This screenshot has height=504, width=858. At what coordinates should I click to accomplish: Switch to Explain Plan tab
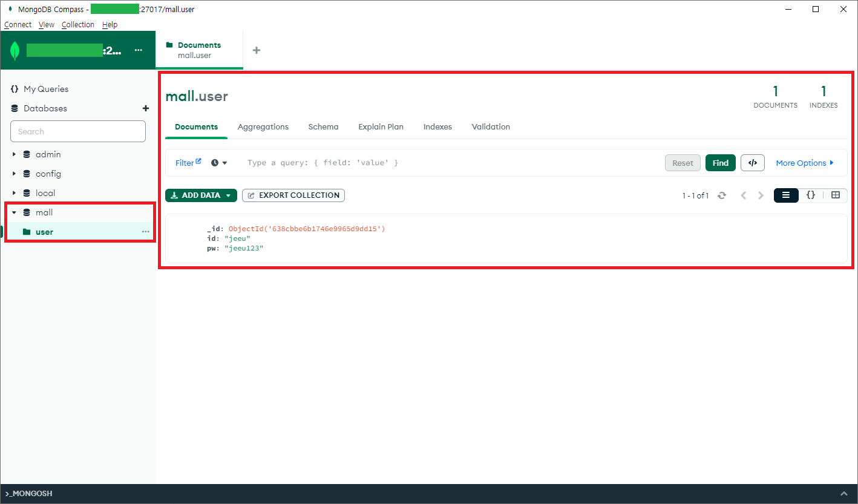381,127
